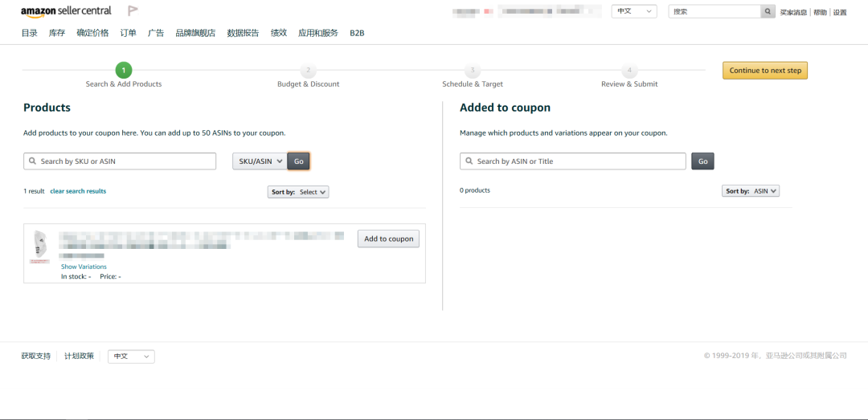Click the magnifier button in top search
This screenshot has height=420, width=868.
768,11
